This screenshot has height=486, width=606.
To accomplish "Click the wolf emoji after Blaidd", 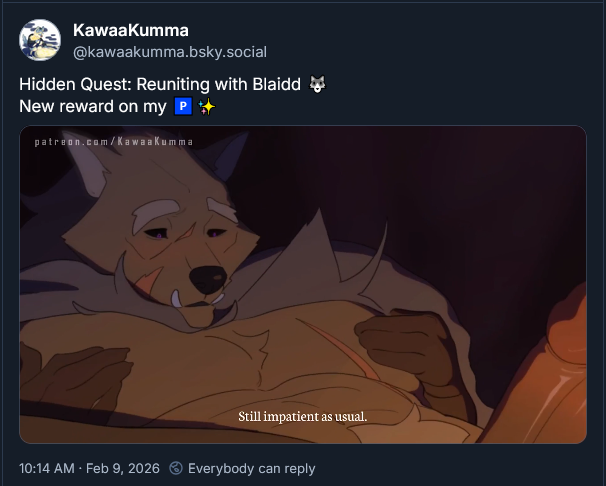I will [317, 84].
